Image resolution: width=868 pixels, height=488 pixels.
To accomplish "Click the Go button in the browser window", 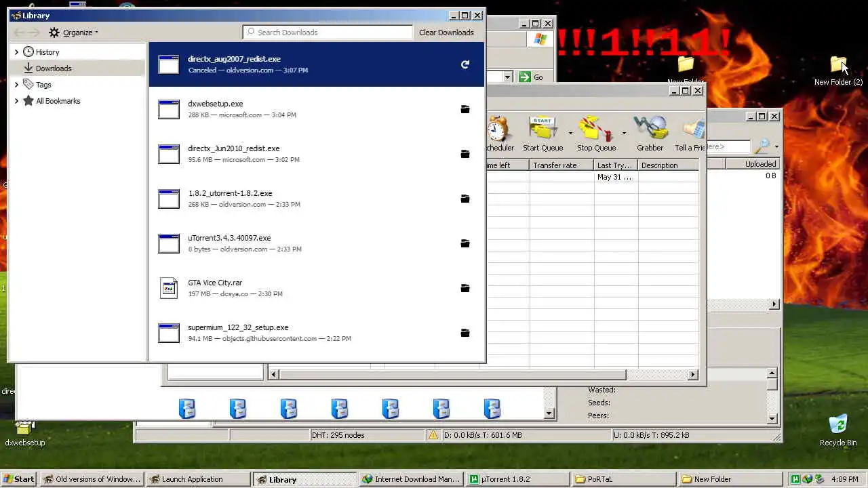I will tap(531, 77).
